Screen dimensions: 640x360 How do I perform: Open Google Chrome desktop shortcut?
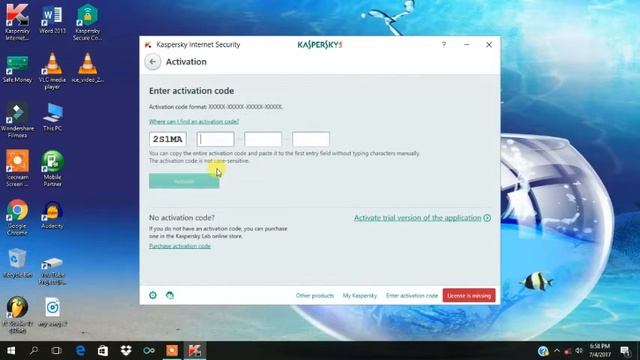tap(17, 217)
